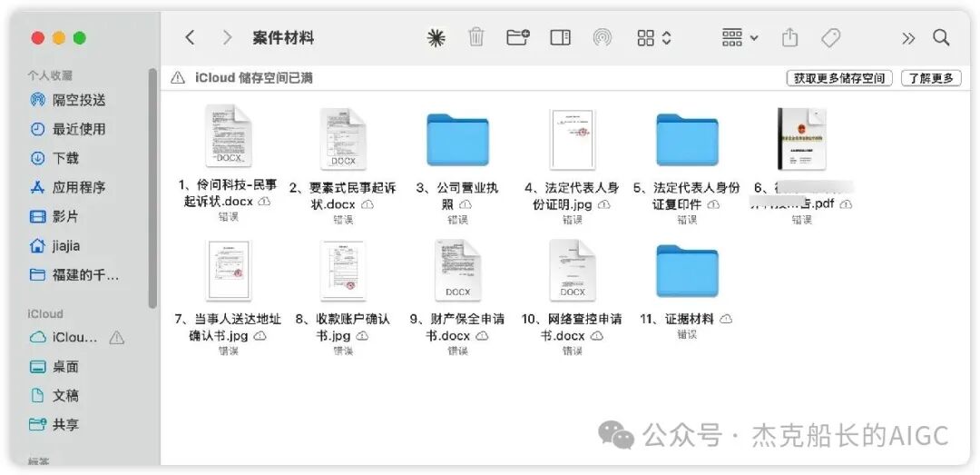Click cloud icon beside 送达地址确认书.jpg

(260, 335)
